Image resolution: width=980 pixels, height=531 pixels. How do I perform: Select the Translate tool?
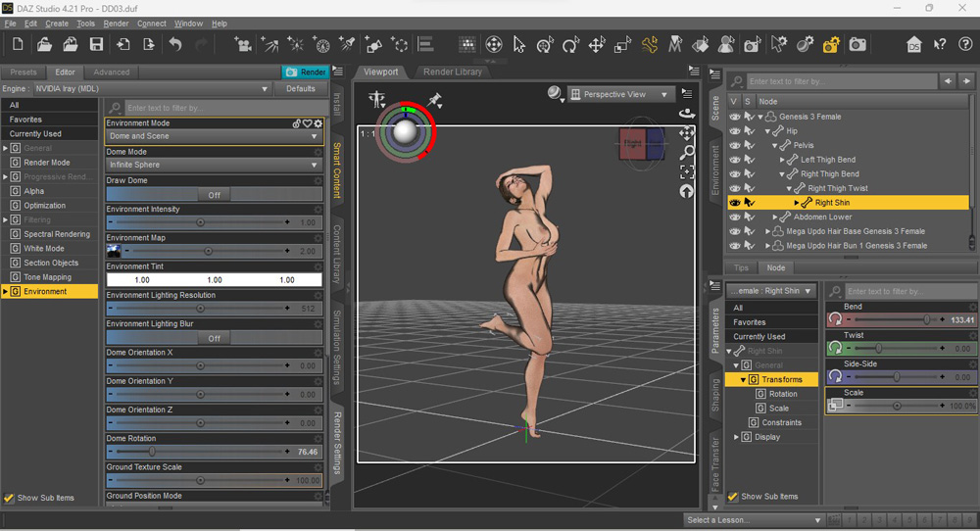point(596,44)
